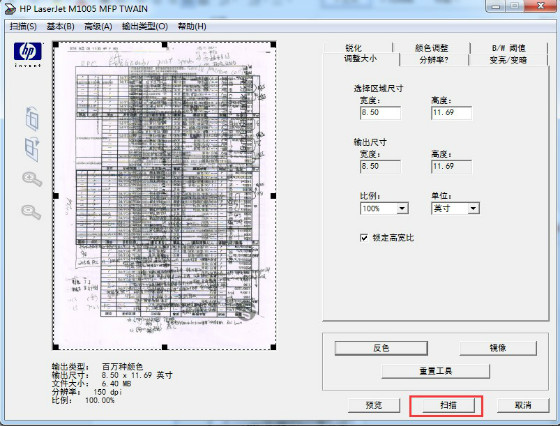Toggle the 锁定高宽比 checkbox
The width and height of the screenshot is (560, 426).
coord(364,238)
